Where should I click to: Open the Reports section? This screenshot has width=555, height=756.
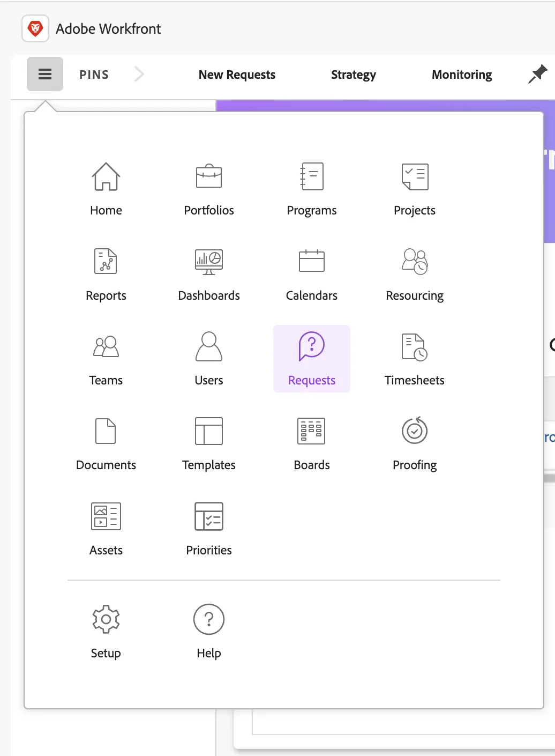tap(106, 273)
